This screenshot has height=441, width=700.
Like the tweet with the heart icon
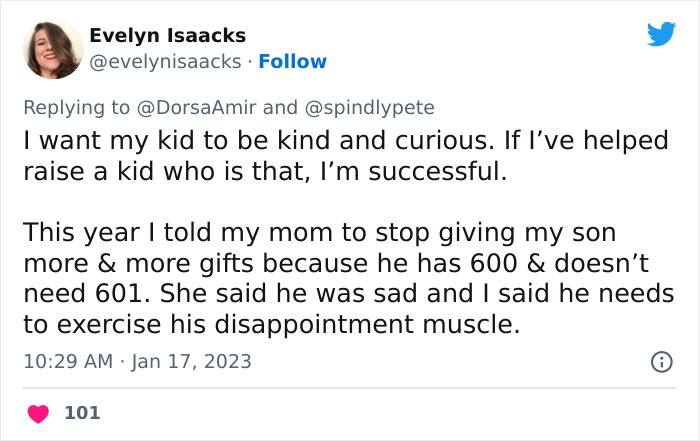[37, 412]
